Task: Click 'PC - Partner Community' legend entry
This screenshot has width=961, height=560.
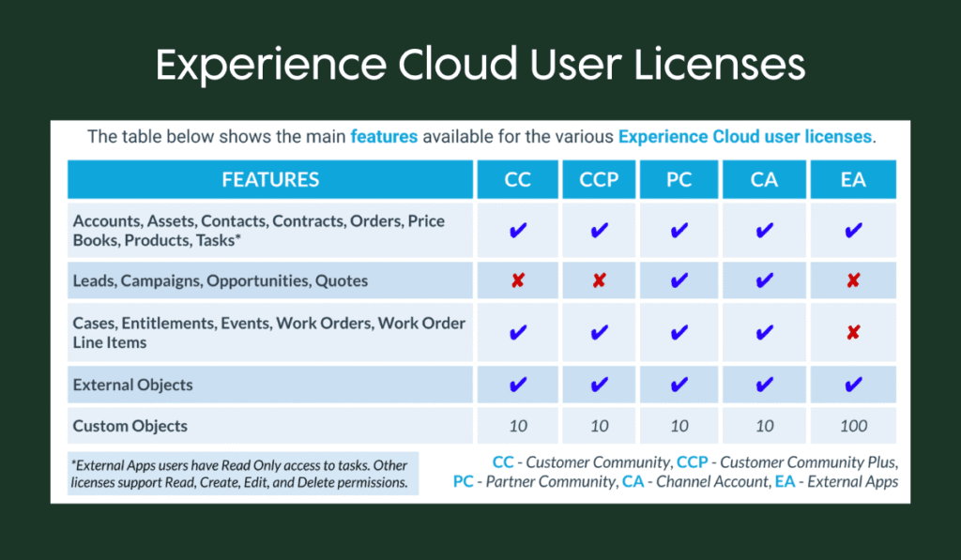Action: click(x=535, y=481)
